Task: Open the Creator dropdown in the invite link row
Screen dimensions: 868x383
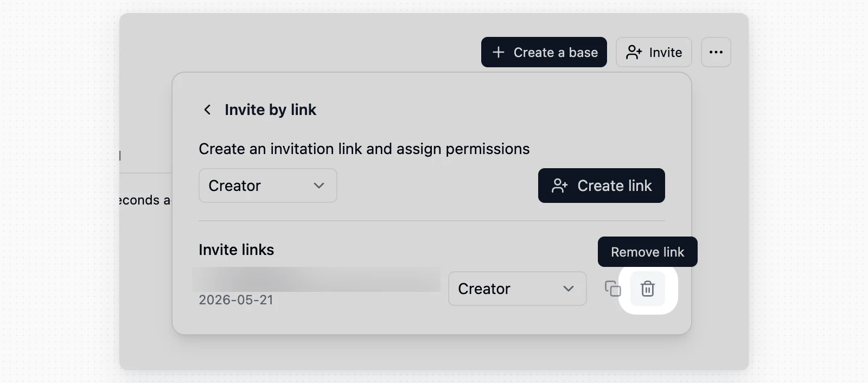Action: pos(518,289)
